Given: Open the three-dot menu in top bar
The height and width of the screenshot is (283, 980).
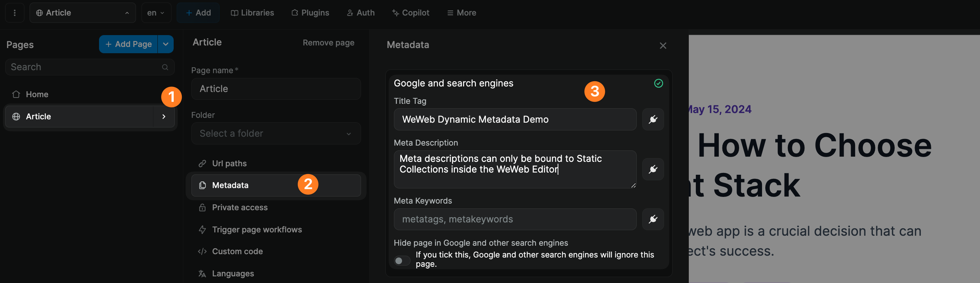Looking at the screenshot, I should [x=15, y=13].
